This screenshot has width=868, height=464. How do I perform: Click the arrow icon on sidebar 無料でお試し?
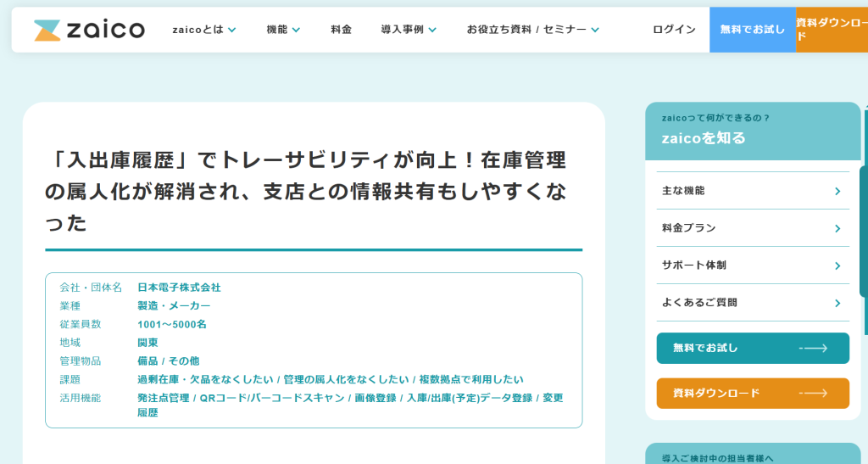813,349
